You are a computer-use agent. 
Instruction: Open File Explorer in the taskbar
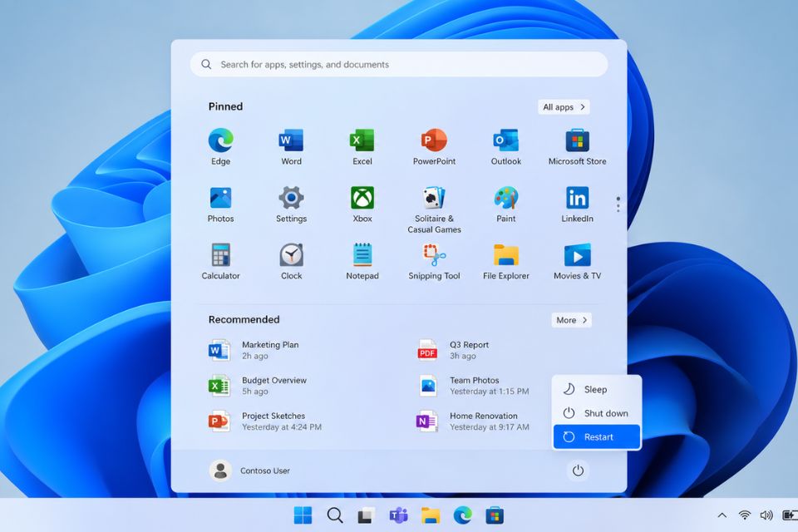pos(431,515)
